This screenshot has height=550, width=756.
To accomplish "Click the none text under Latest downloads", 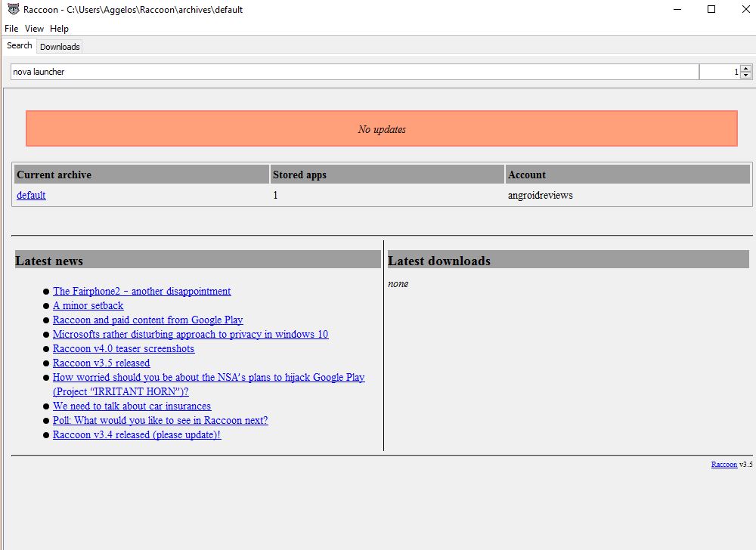I will click(x=398, y=283).
